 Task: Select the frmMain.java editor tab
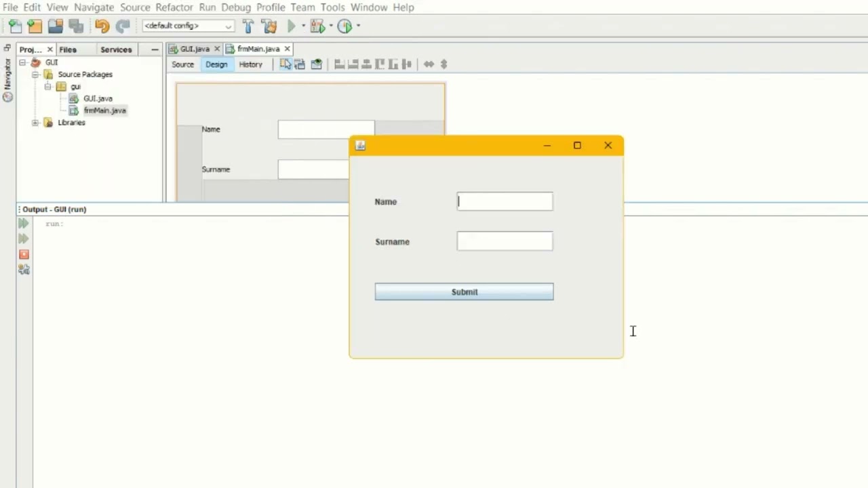pyautogui.click(x=258, y=49)
